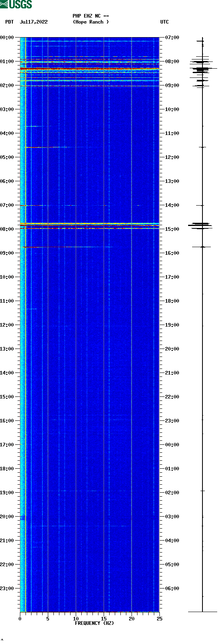Click the seismic event band just before 08:00 PDT
Screen dimensions: 220x644
point(90,226)
